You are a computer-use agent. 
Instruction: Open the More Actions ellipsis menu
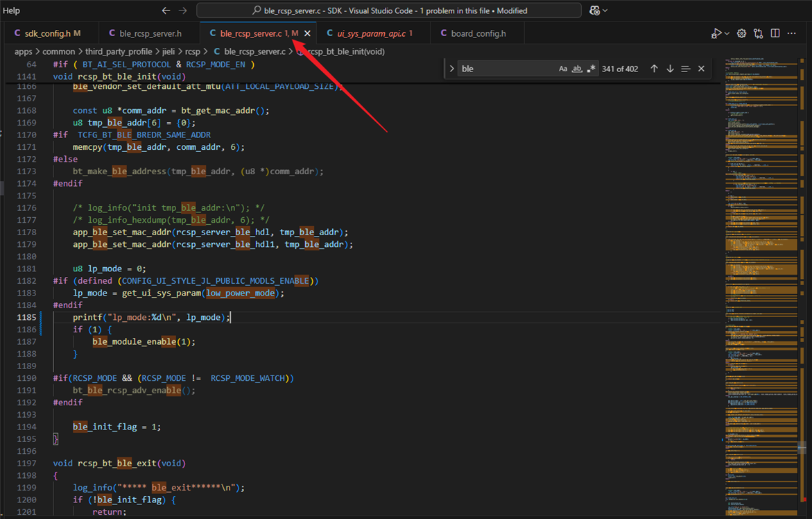click(792, 34)
